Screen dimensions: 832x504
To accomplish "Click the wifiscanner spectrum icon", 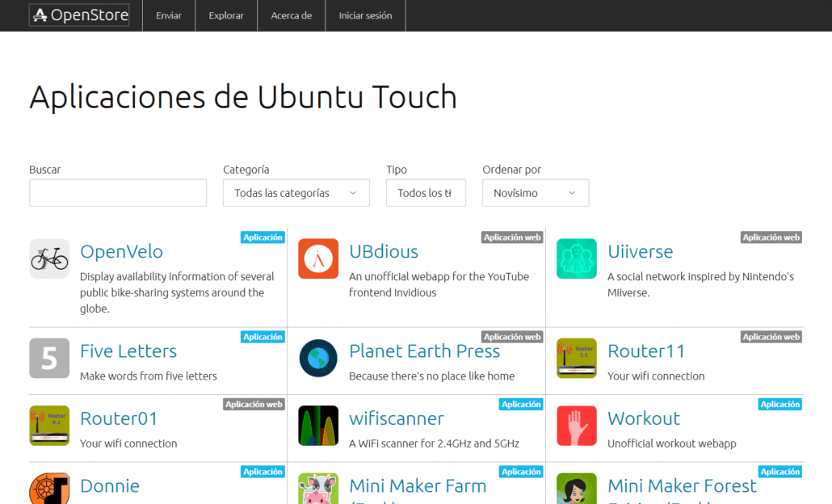I will [318, 426].
